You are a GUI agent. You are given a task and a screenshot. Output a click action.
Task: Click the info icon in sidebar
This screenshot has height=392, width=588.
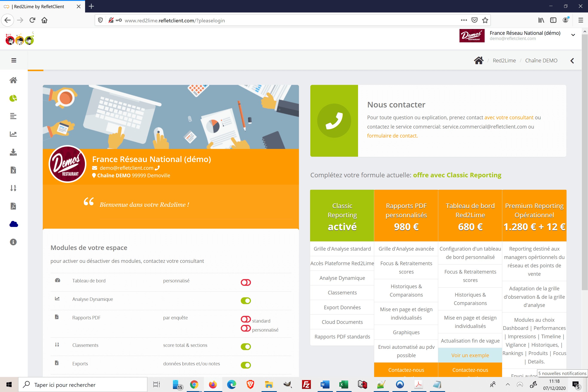pyautogui.click(x=13, y=242)
